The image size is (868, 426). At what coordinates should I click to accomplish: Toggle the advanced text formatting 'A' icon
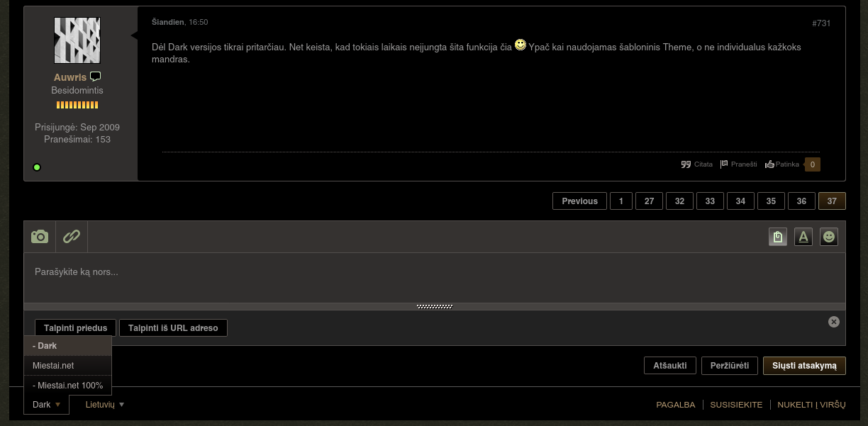click(x=803, y=237)
